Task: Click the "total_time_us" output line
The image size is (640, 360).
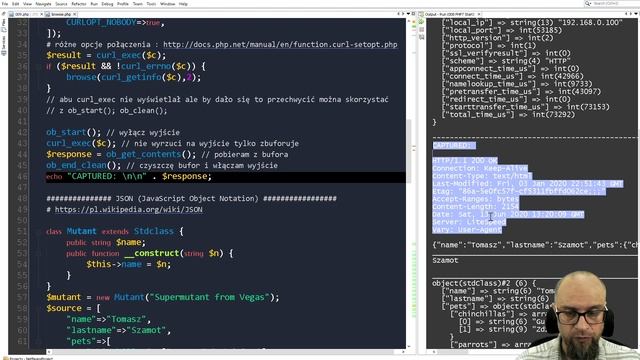Action: coord(509,115)
